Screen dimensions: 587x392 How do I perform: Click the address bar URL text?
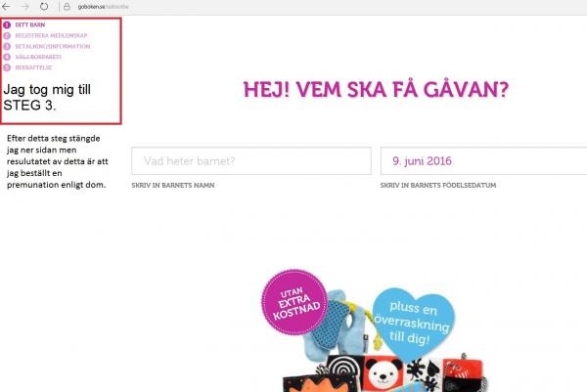[x=103, y=7]
